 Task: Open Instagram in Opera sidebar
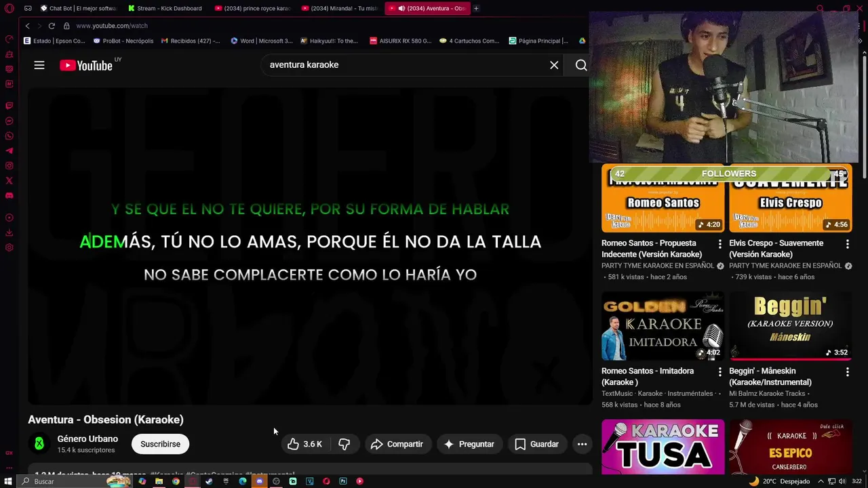9,166
